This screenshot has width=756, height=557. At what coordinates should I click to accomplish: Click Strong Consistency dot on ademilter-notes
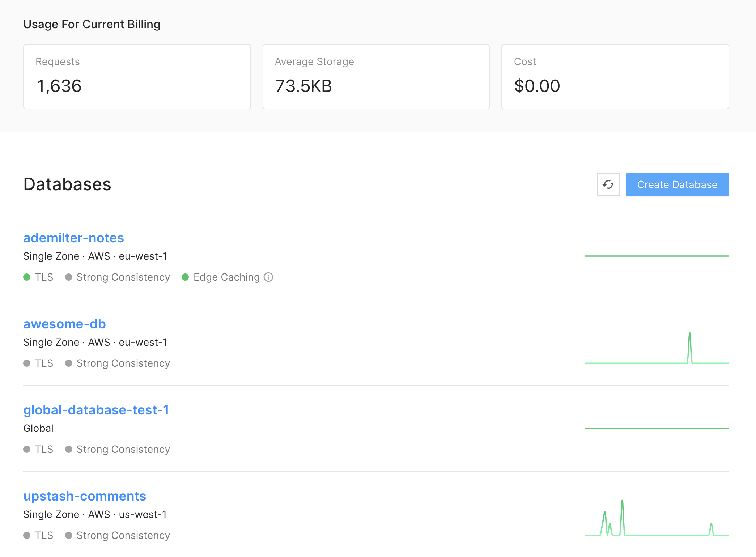69,277
